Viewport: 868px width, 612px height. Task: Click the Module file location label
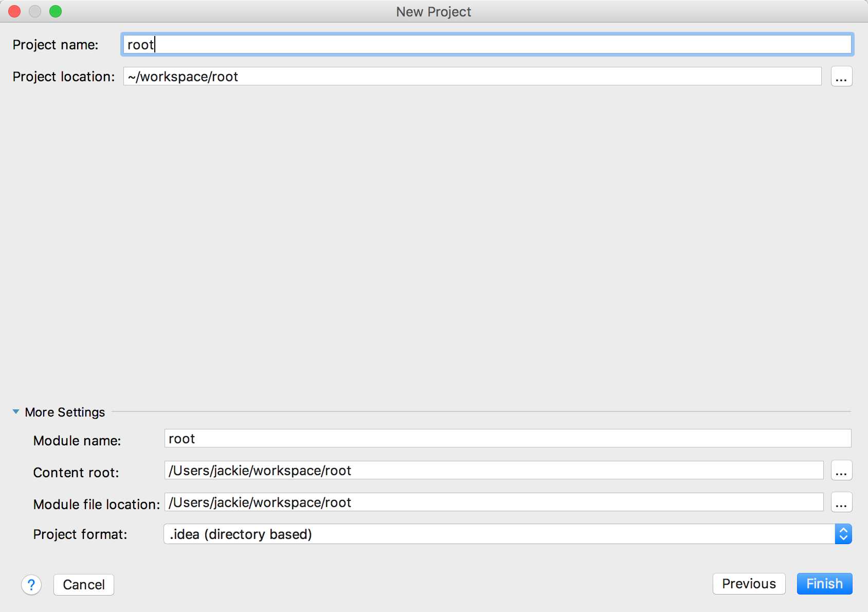point(97,505)
